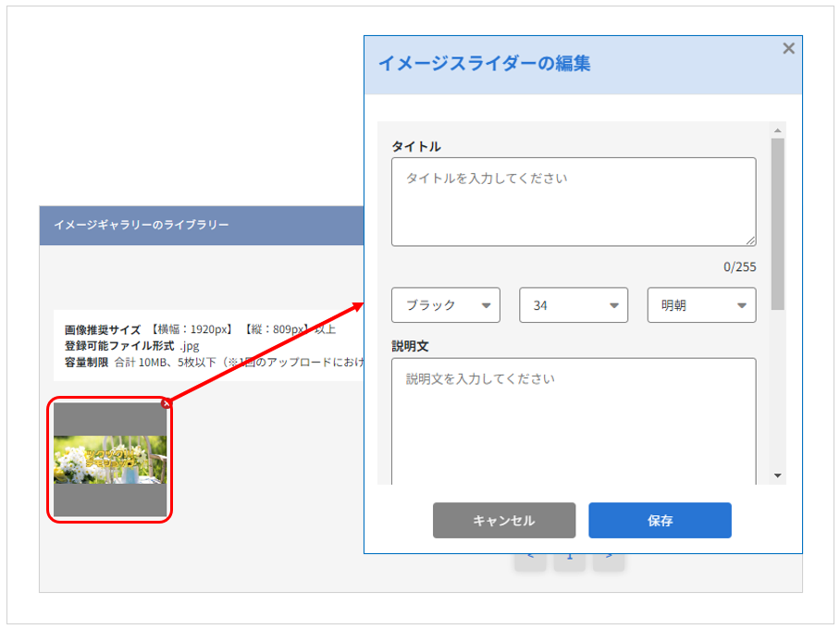Screen dimensions: 840x629
Task: Open the ブラック color dropdown
Action: 446,305
